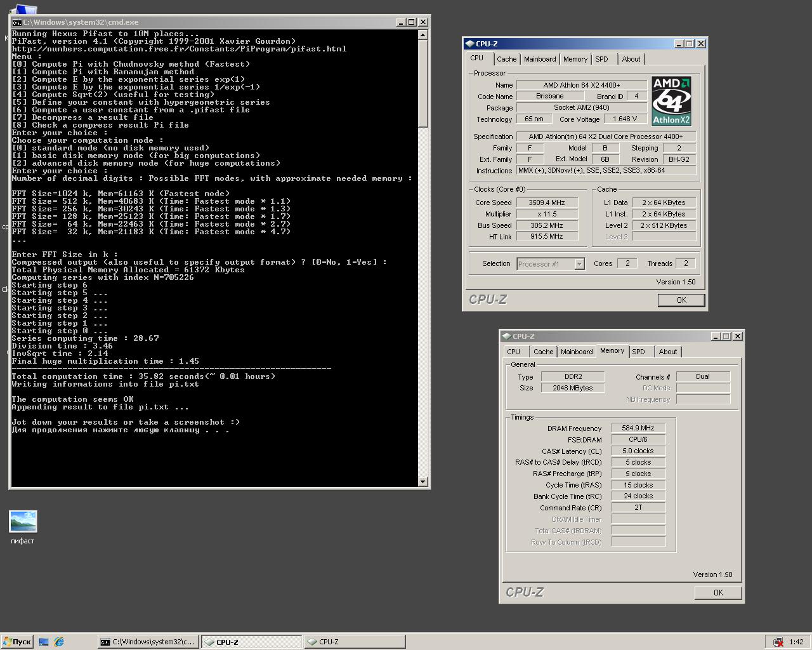
Task: Click the FSB:DRAM value CPU/6
Action: [639, 440]
